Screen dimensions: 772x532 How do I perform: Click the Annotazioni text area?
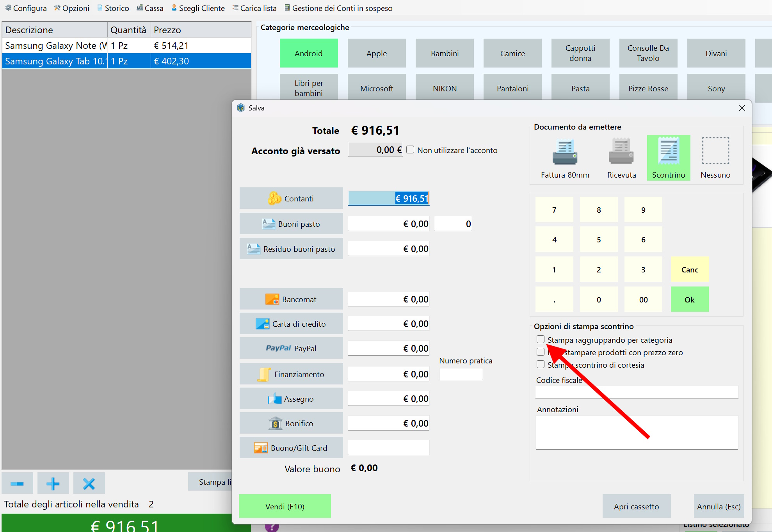click(637, 432)
